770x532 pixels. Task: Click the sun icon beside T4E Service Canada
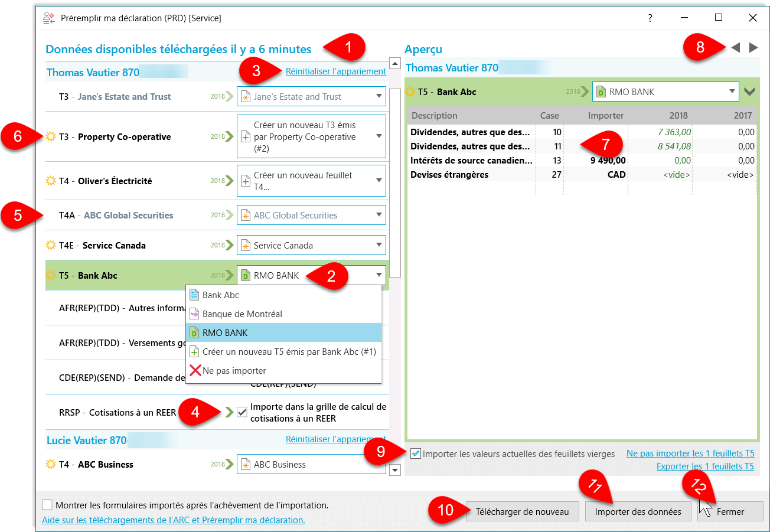(x=51, y=245)
